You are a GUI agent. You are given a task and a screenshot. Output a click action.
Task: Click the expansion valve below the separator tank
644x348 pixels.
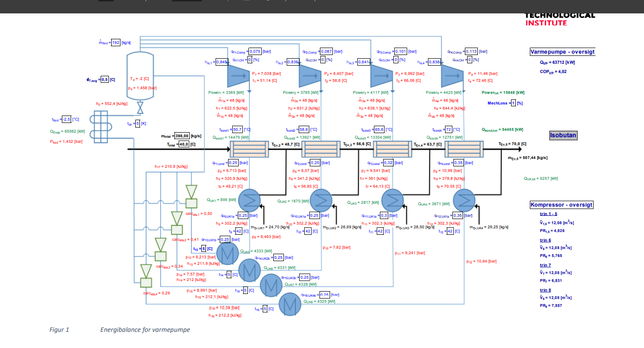(139, 108)
